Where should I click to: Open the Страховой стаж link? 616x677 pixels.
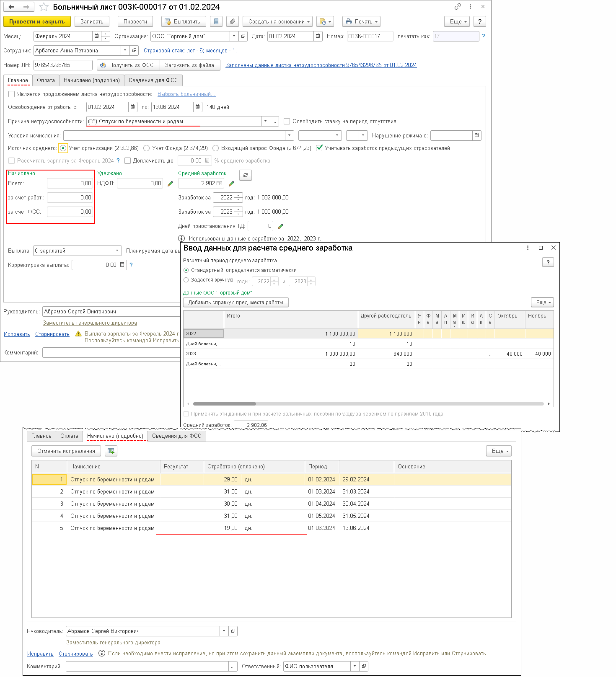point(190,51)
